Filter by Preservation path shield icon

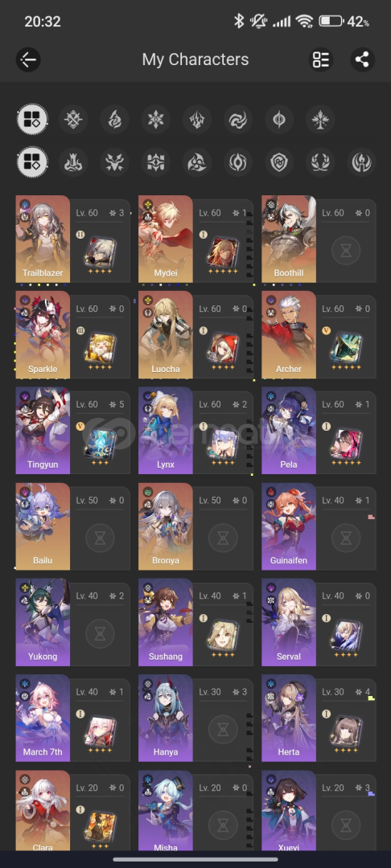click(x=279, y=162)
